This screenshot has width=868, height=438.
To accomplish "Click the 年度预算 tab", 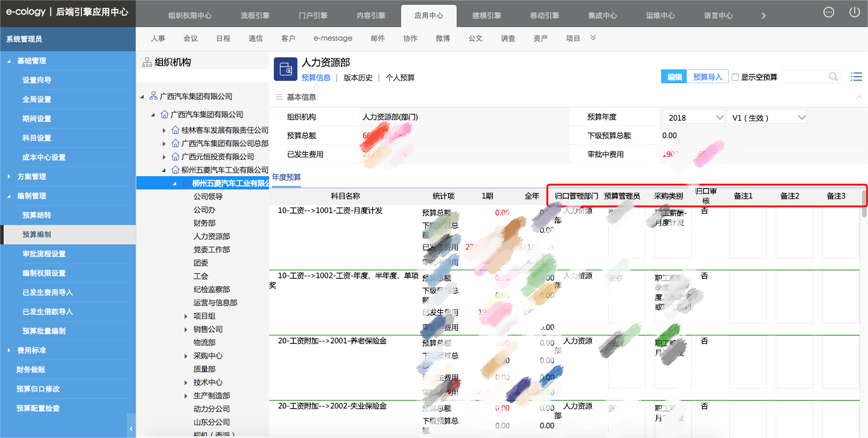I will click(x=287, y=177).
